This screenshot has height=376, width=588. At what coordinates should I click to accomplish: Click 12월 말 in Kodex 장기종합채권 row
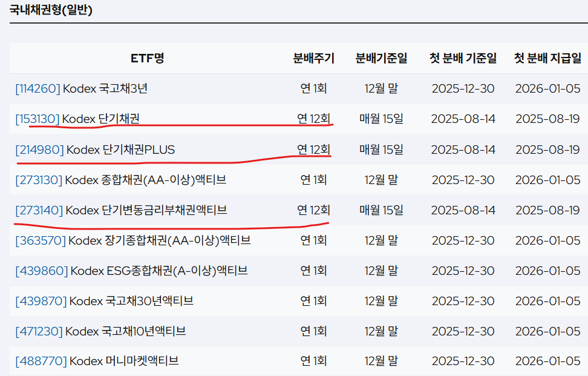381,240
